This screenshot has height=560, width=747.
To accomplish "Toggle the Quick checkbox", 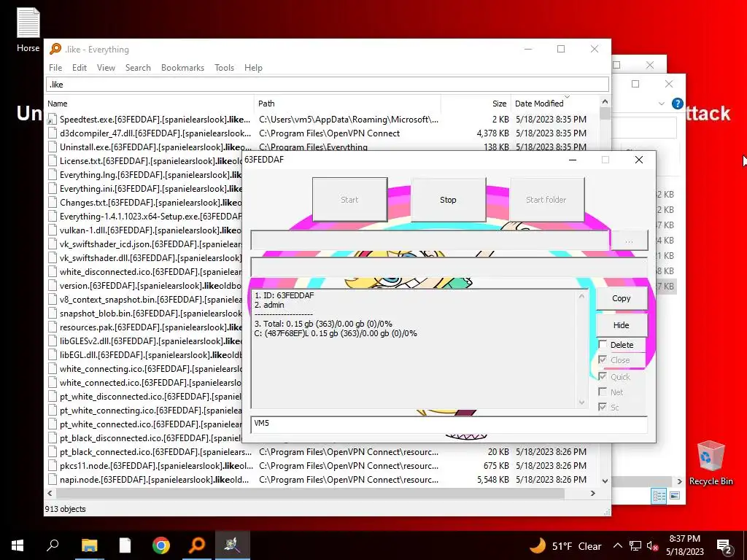I will 603,377.
